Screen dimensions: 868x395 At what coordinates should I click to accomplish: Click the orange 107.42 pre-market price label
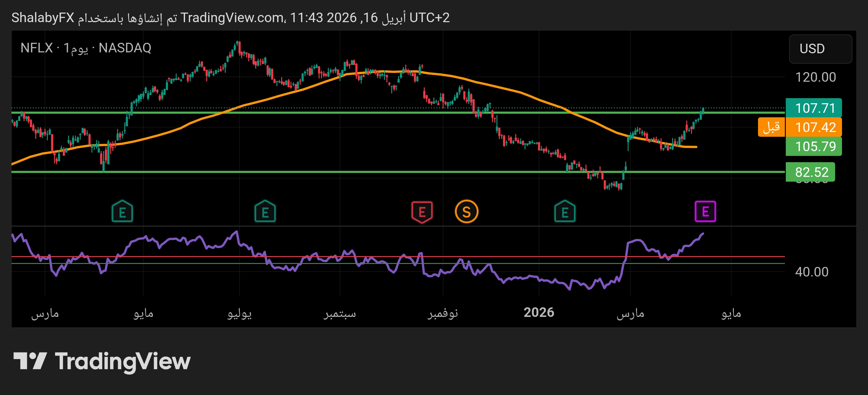813,127
